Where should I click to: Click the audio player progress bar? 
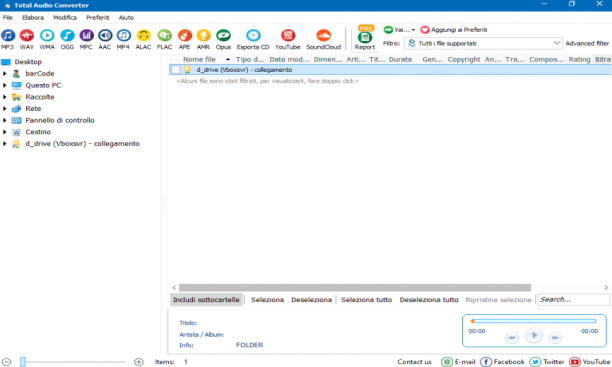pyautogui.click(x=534, y=321)
